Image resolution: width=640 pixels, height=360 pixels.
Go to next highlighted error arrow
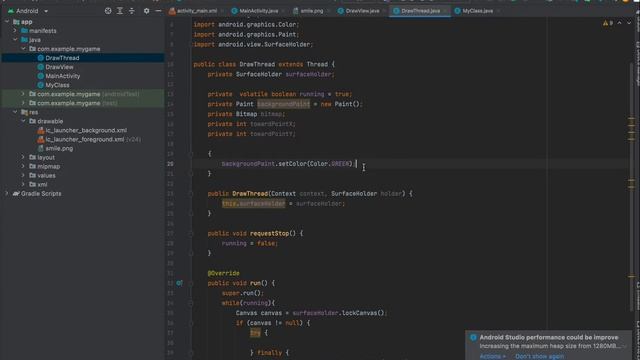629,23
